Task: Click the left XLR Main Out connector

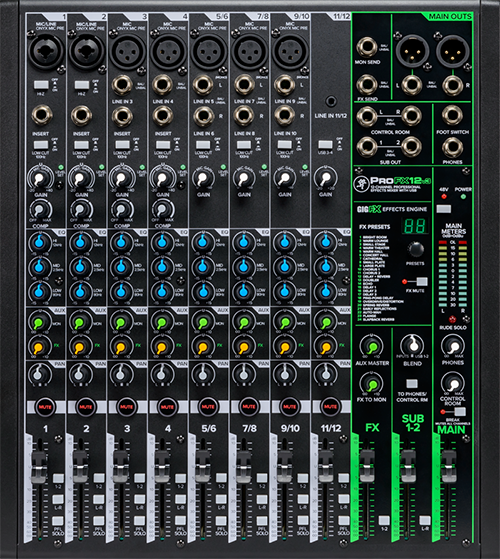Action: pos(412,51)
